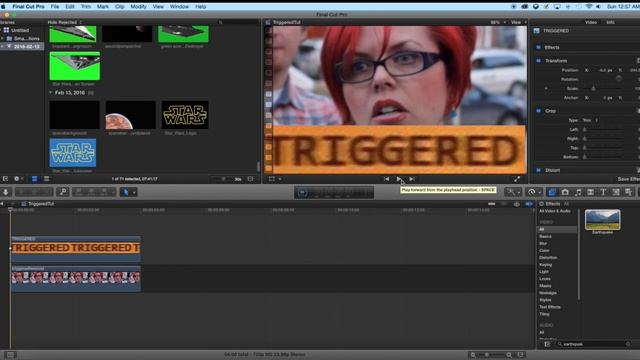Viewport: 640px width, 360px height.
Task: Open the Hide Rejected filter dropdown
Action: point(64,22)
